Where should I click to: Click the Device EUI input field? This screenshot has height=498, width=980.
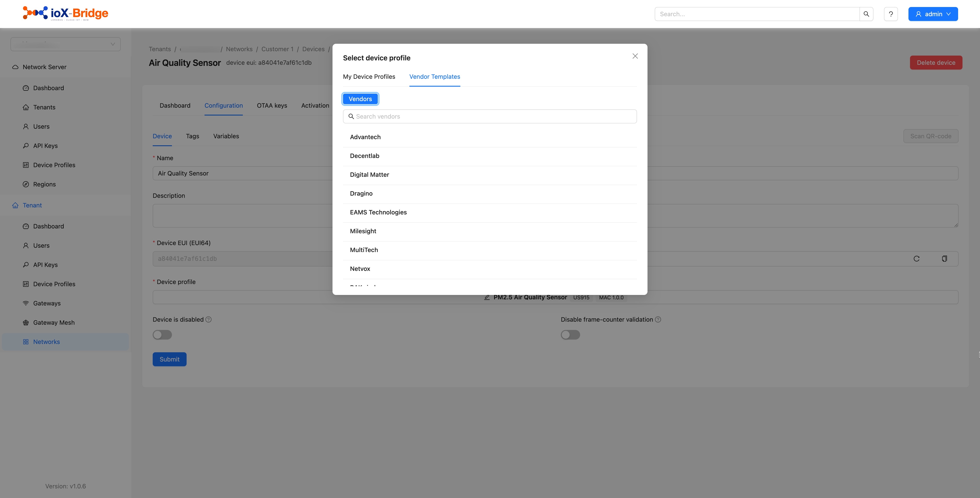click(x=555, y=259)
